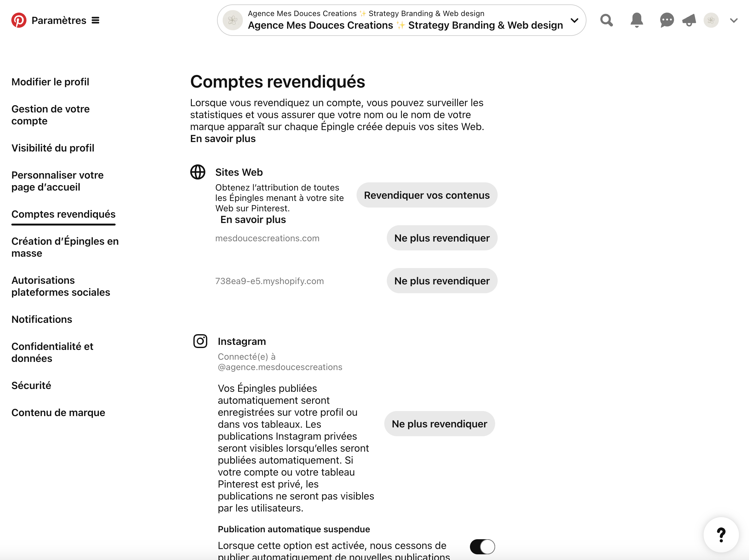This screenshot has height=560, width=749.
Task: Open the messages chat icon
Action: tap(666, 20)
